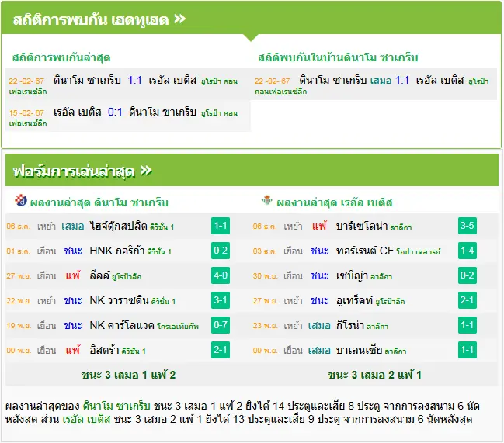Click the 1-1 score badge for กิโรน่า
The width and height of the screenshot is (504, 443).
(x=468, y=325)
